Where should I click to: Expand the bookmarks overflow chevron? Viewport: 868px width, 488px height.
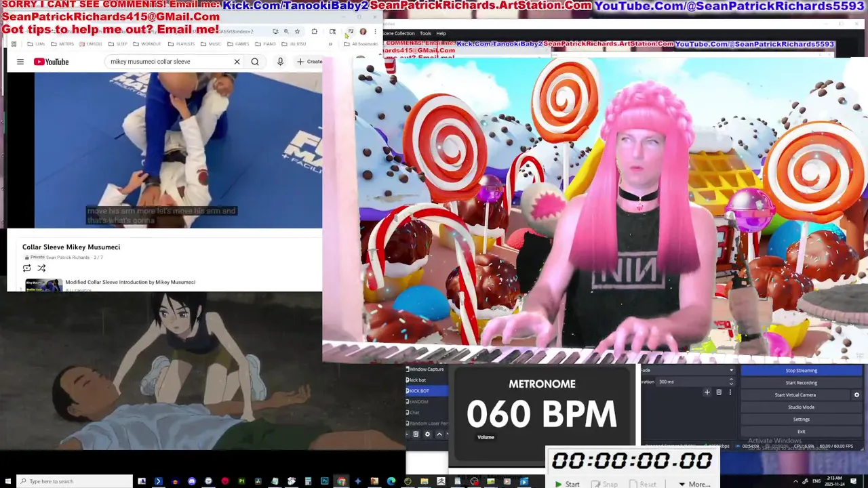point(330,44)
